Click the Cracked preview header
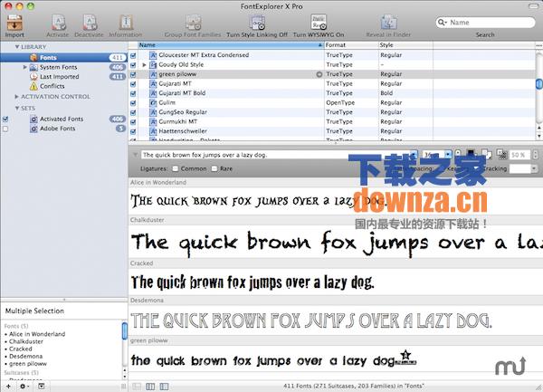This screenshot has height=392, width=543. click(335, 263)
